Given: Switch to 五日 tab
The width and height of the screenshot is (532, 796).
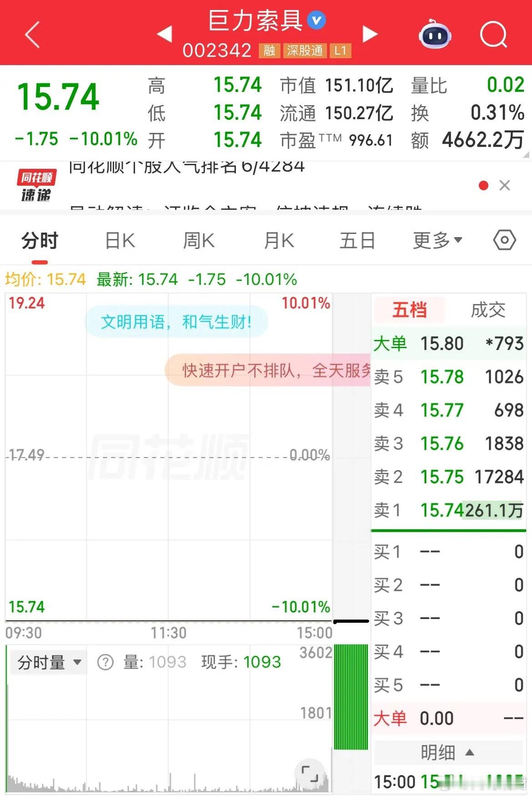Looking at the screenshot, I should coord(357,241).
